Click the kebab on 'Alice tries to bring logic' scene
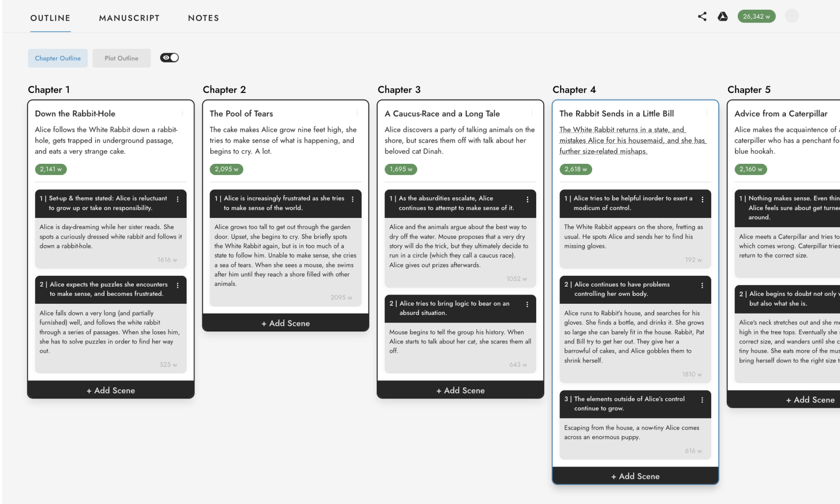 click(x=528, y=304)
